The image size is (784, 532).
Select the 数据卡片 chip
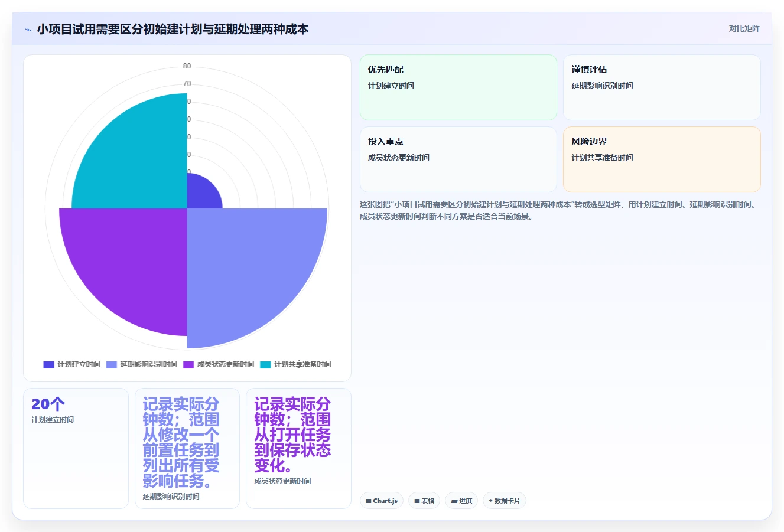coord(505,501)
